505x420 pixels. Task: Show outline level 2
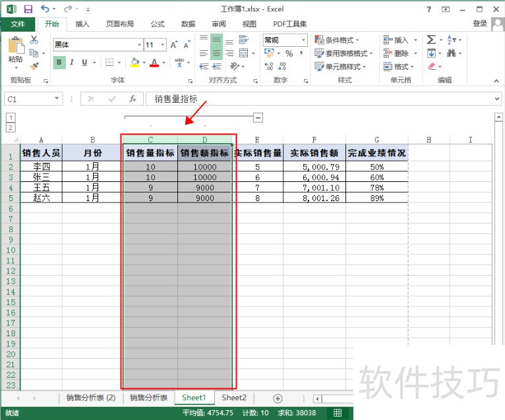click(x=11, y=127)
